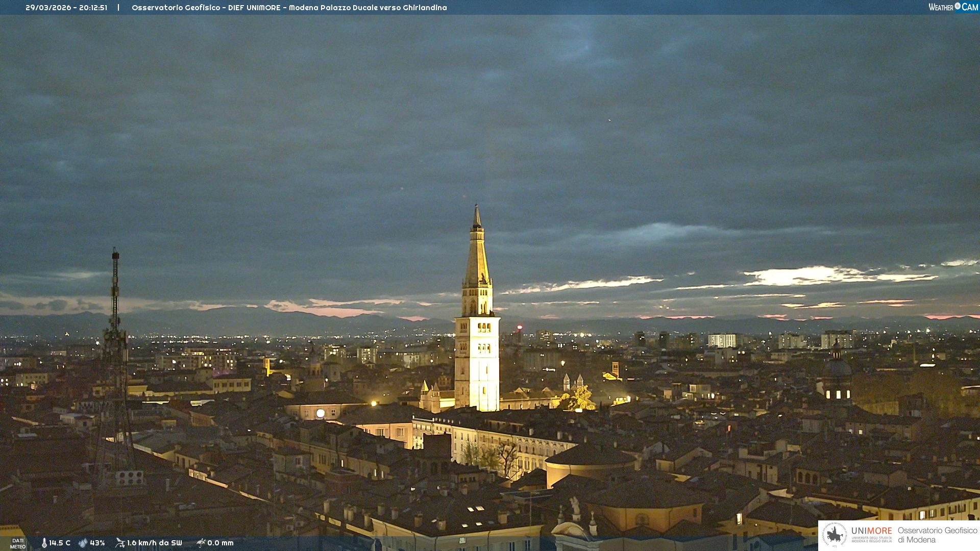Click the UNIMORE university seal emblem
The image size is (980, 551).
[x=835, y=535]
